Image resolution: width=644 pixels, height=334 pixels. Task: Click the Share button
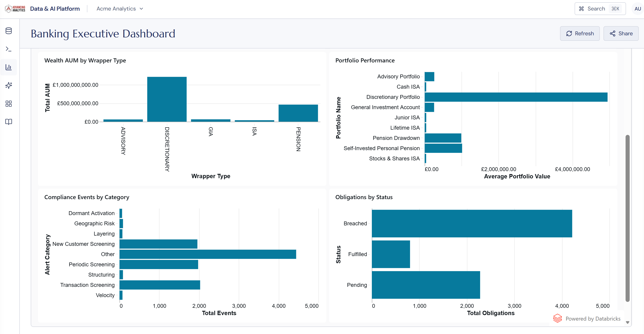tap(621, 33)
